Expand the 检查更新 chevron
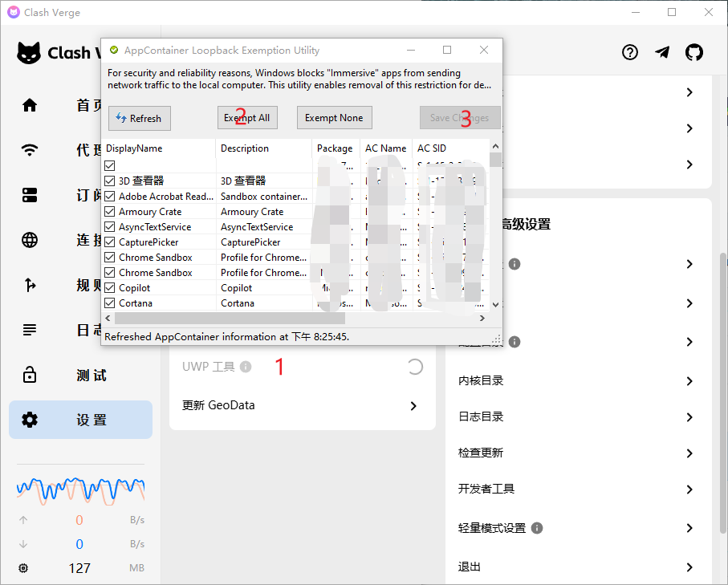728x585 pixels. [689, 453]
